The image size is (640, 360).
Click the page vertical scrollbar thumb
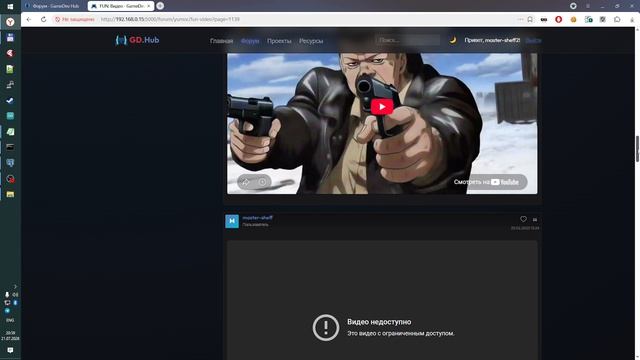637,149
